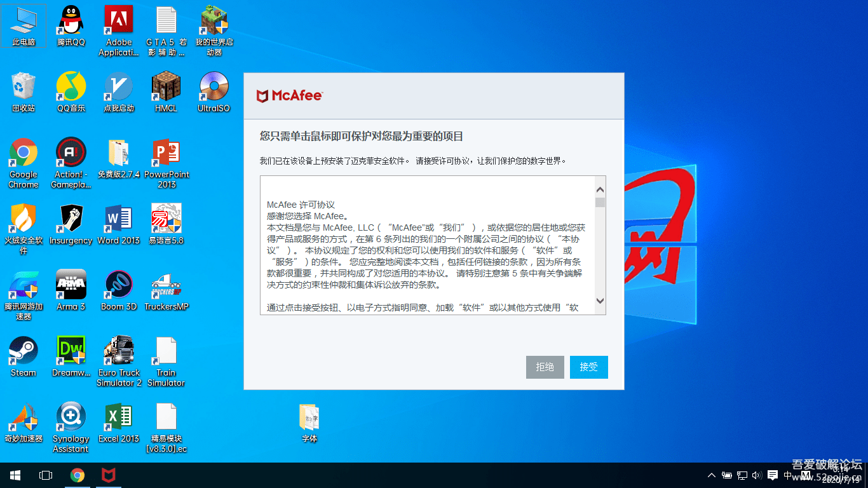Screen dimensions: 868x488
Task: Click the tray network icon
Action: 741,475
